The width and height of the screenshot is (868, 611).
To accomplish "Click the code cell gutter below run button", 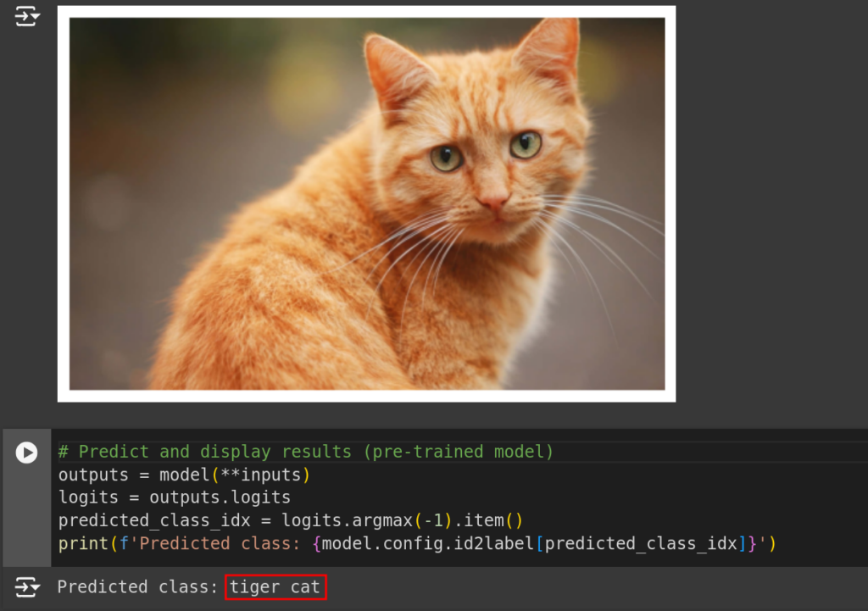I will coord(26,514).
